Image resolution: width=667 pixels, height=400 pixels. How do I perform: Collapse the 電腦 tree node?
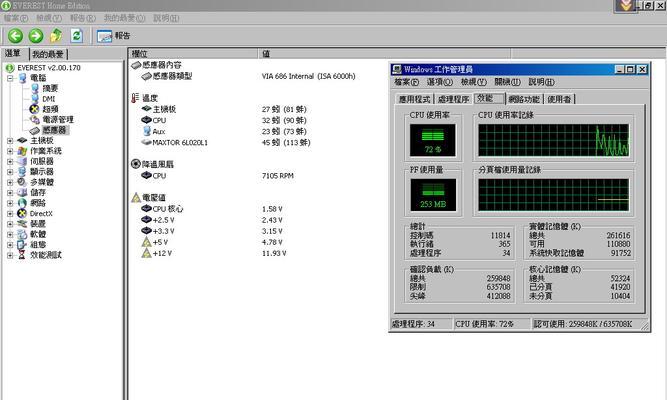coord(10,78)
